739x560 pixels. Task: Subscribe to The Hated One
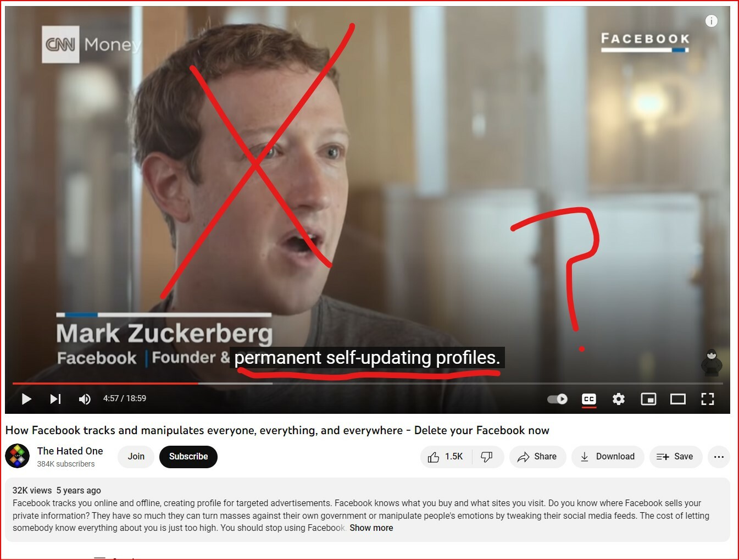tap(188, 457)
